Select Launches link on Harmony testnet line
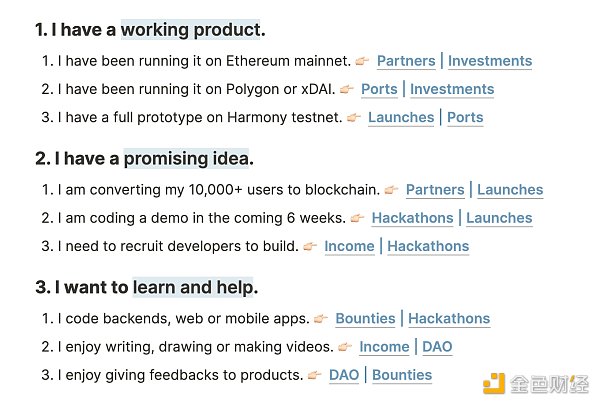 pyautogui.click(x=401, y=117)
